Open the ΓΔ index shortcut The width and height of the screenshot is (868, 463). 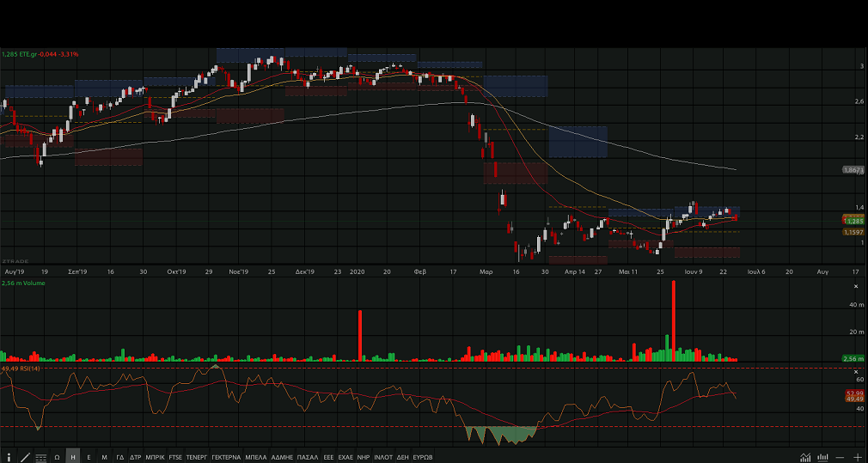tap(120, 457)
